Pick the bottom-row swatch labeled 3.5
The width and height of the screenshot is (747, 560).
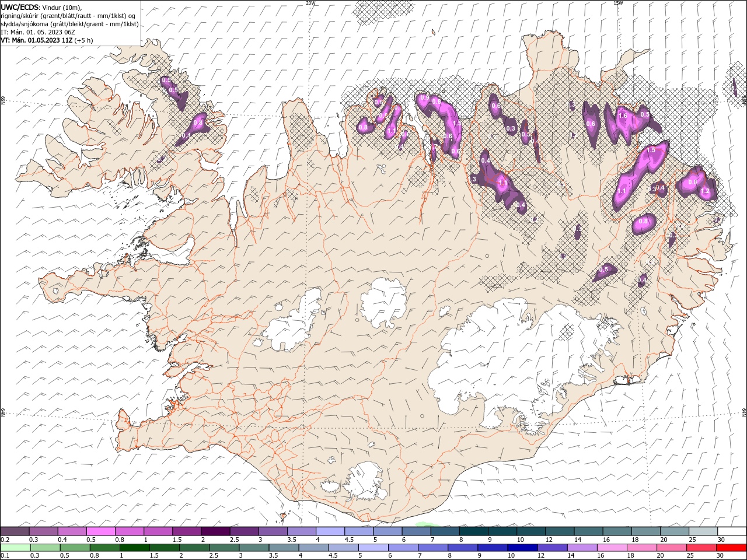tap(284, 548)
